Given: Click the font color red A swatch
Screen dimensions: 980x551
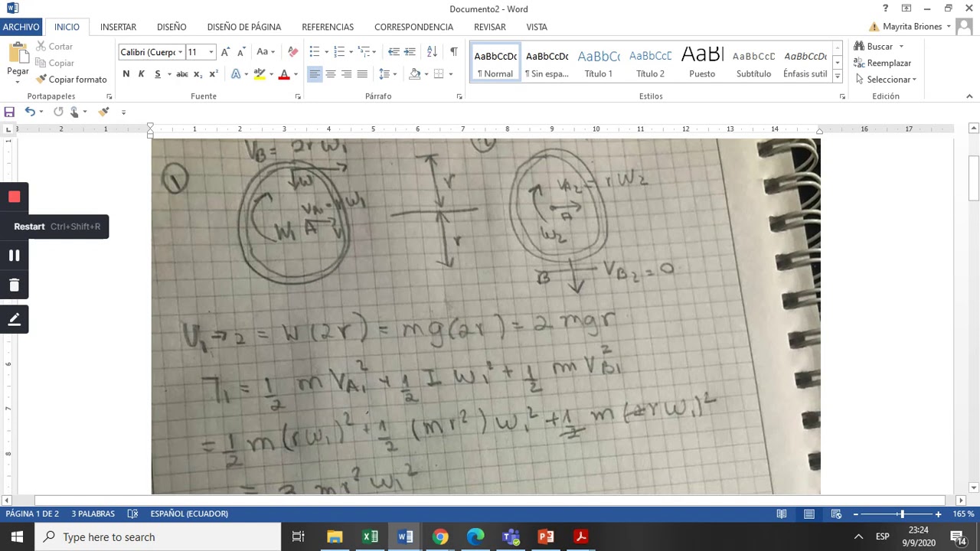Looking at the screenshot, I should point(284,74).
